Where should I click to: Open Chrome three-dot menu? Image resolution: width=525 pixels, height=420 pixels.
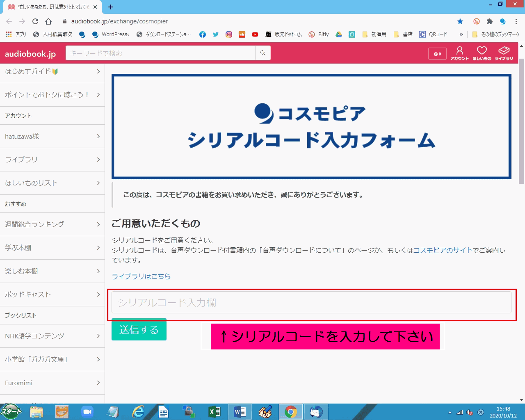click(516, 21)
